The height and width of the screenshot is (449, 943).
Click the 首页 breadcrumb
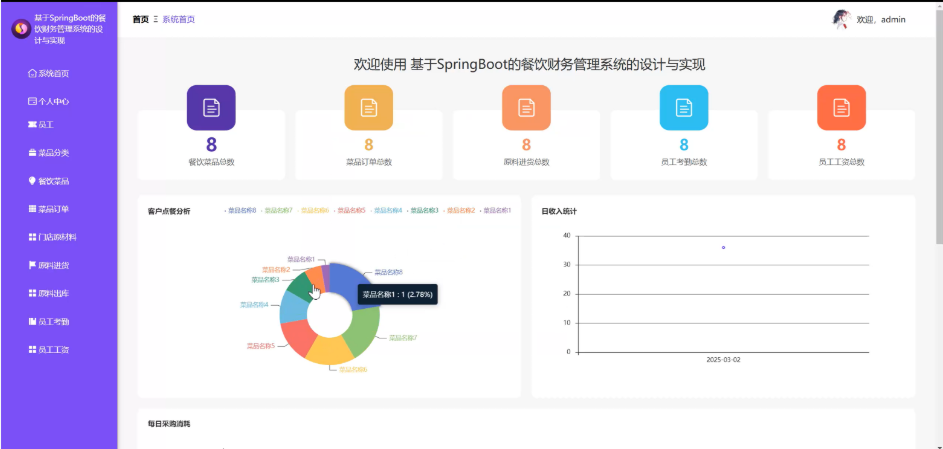tap(141, 19)
